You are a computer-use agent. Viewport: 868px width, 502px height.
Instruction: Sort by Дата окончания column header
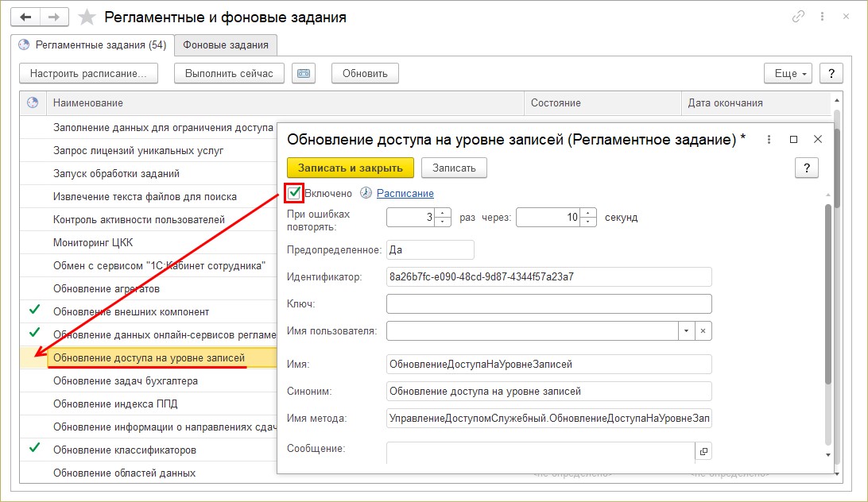tap(756, 103)
